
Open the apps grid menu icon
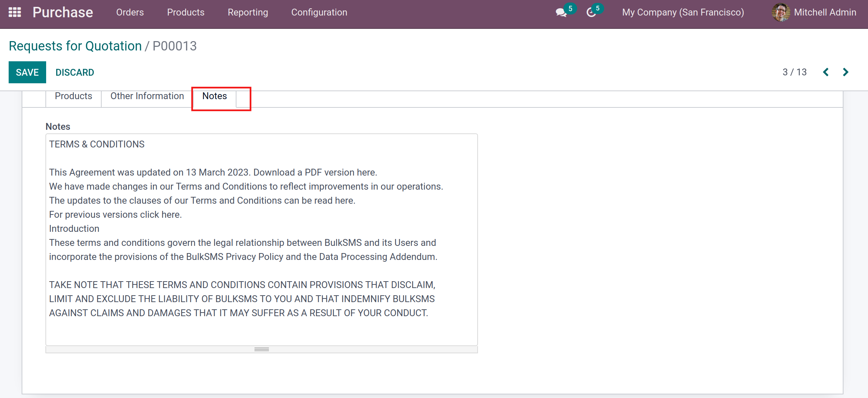pyautogui.click(x=15, y=12)
